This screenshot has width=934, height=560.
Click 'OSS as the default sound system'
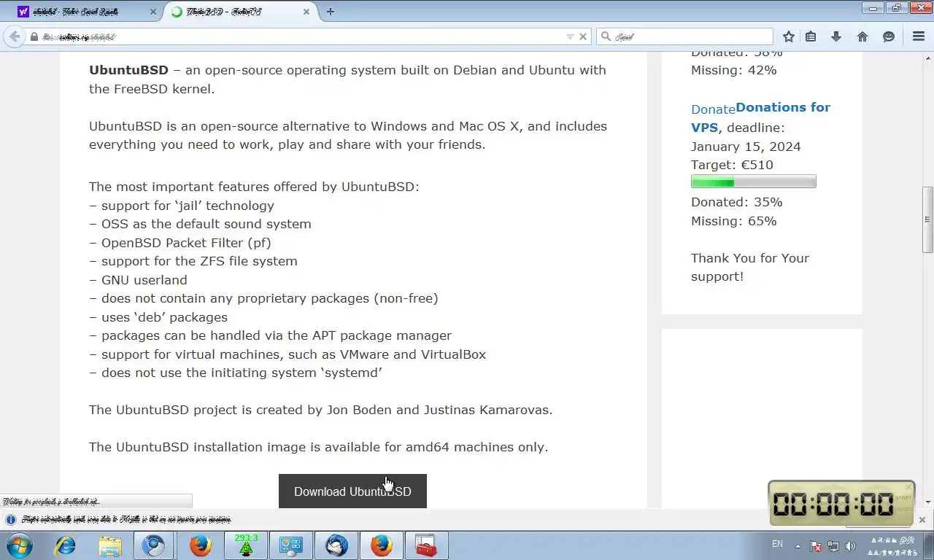[207, 224]
